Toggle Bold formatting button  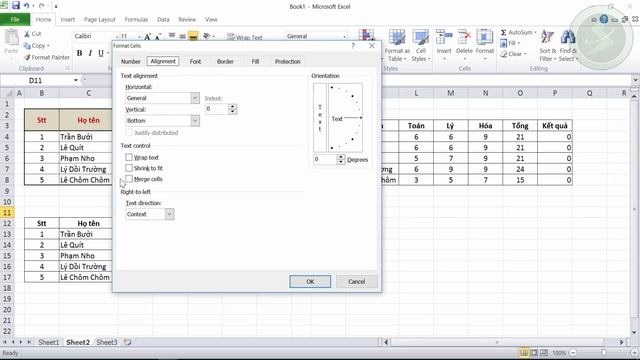pyautogui.click(x=80, y=53)
